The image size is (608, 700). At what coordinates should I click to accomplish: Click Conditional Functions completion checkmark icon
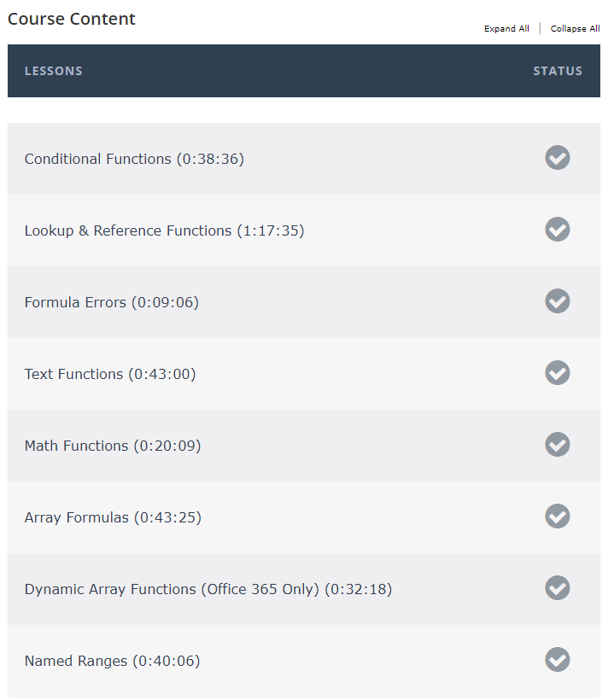click(x=557, y=158)
